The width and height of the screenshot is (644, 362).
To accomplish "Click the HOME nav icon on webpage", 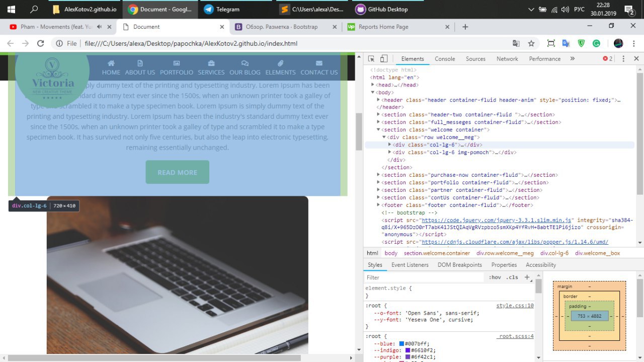I will (x=111, y=63).
